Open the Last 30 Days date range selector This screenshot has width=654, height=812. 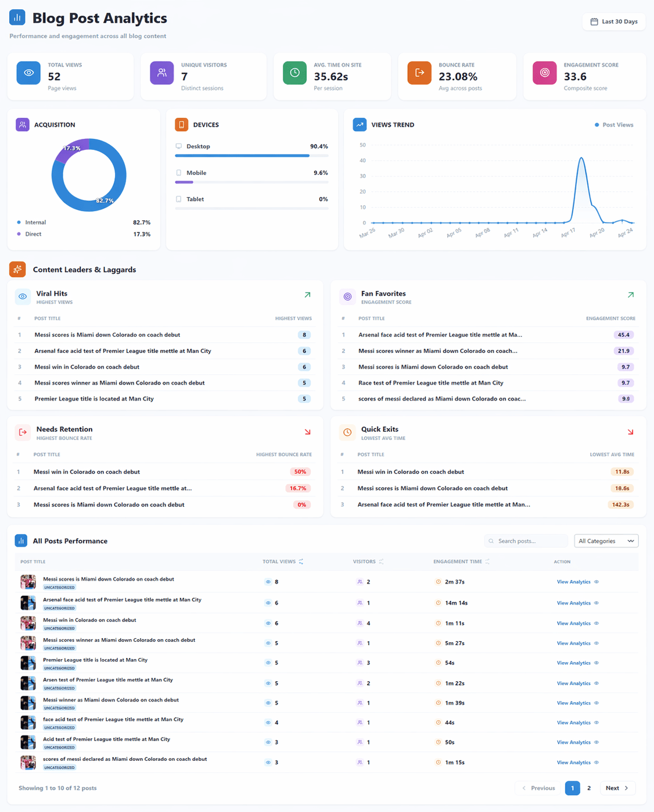614,22
